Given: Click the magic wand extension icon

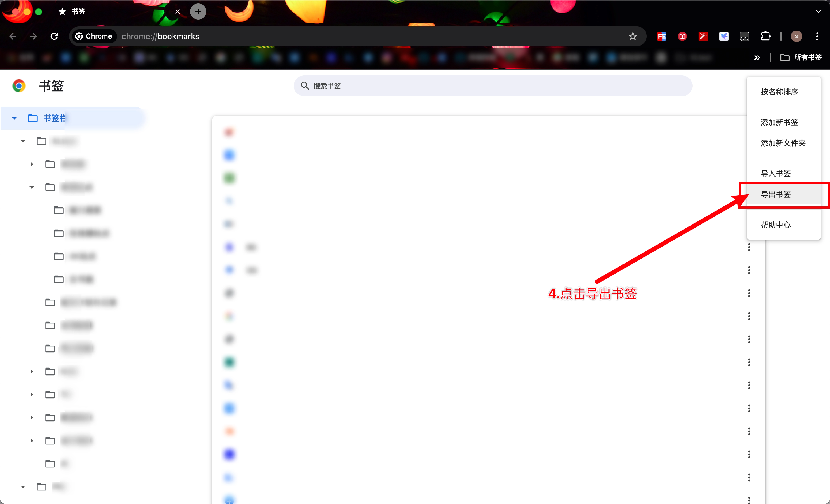Looking at the screenshot, I should (703, 36).
